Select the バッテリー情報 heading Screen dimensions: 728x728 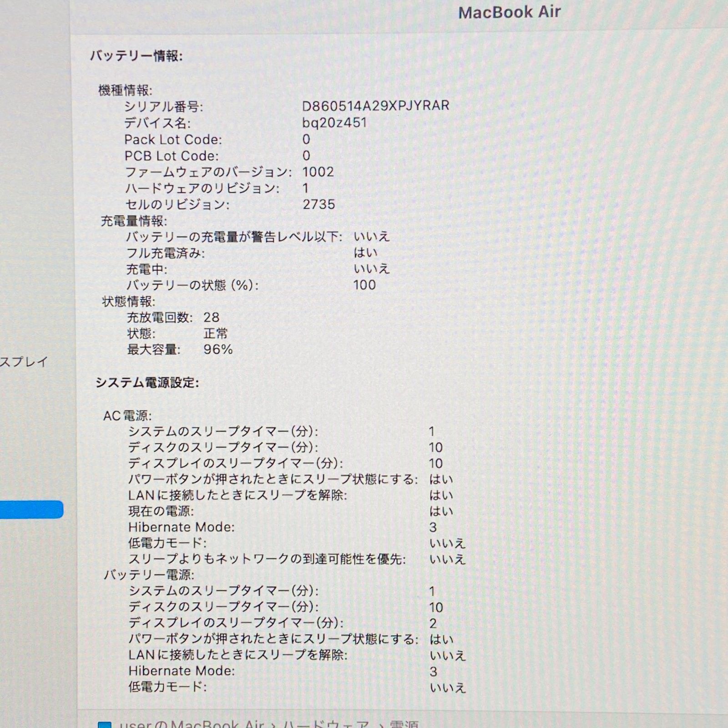(136, 56)
